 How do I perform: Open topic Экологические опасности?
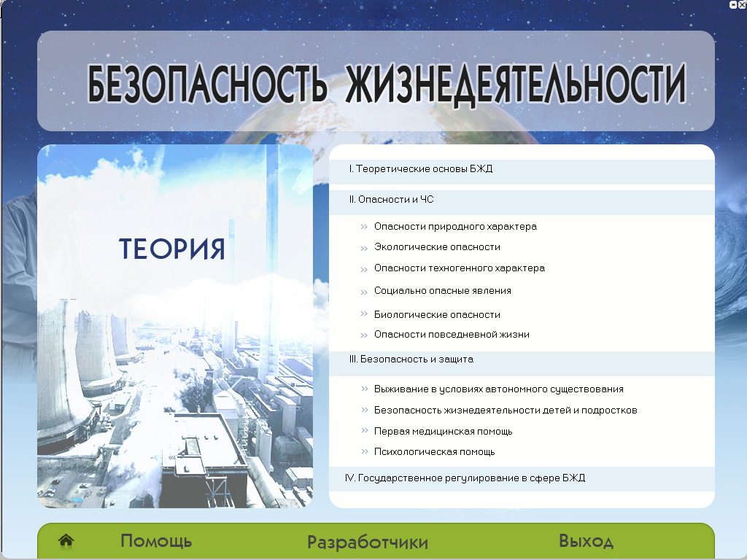pyautogui.click(x=437, y=247)
